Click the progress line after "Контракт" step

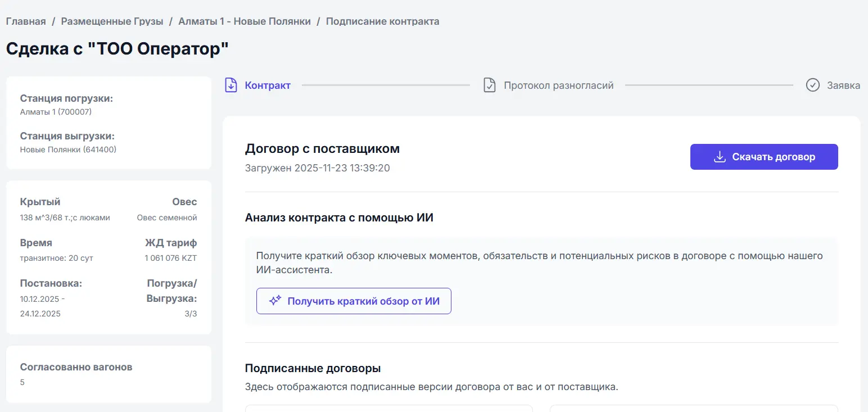pos(386,85)
